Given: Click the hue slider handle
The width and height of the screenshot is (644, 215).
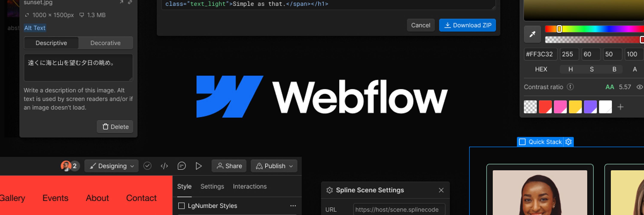Looking at the screenshot, I should click(x=559, y=29).
